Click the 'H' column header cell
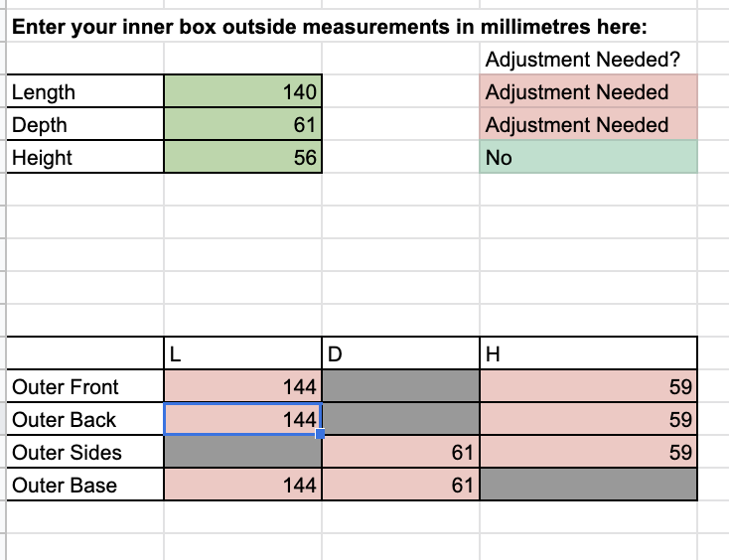This screenshot has height=560, width=729. point(588,353)
